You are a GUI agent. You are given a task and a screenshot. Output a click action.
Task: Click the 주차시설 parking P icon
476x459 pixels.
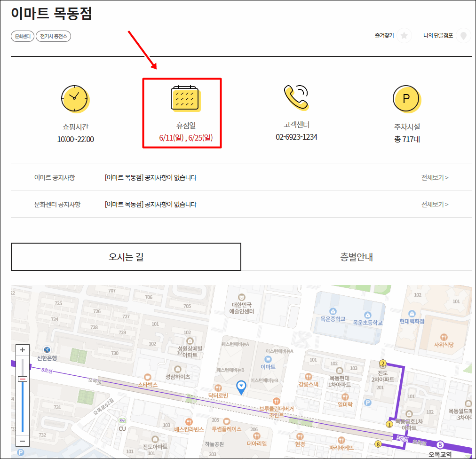[x=407, y=99]
